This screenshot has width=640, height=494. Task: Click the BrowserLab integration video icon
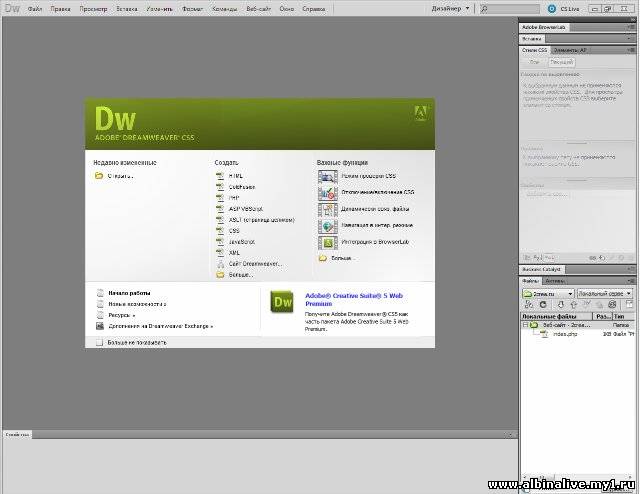click(327, 243)
